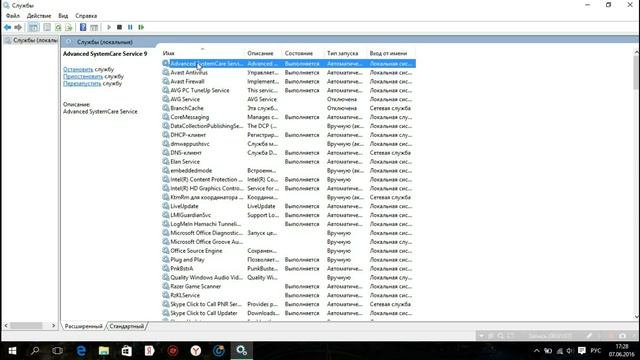Sort by the Имя column header
Viewport: 640px width, 360px height.
(202, 53)
